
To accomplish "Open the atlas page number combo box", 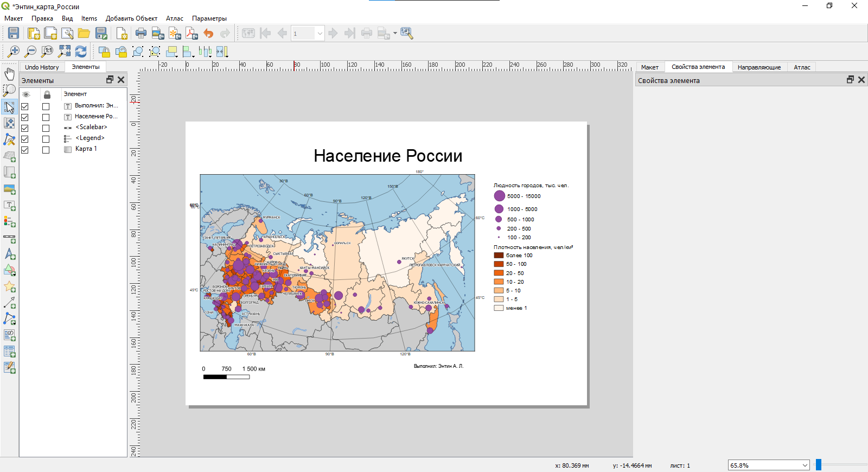I will (308, 33).
